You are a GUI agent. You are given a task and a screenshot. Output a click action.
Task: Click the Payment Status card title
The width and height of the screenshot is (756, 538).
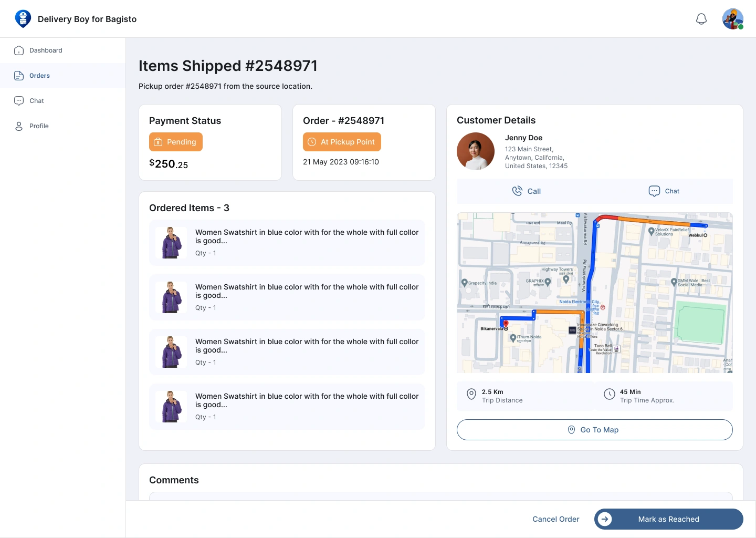[185, 121]
